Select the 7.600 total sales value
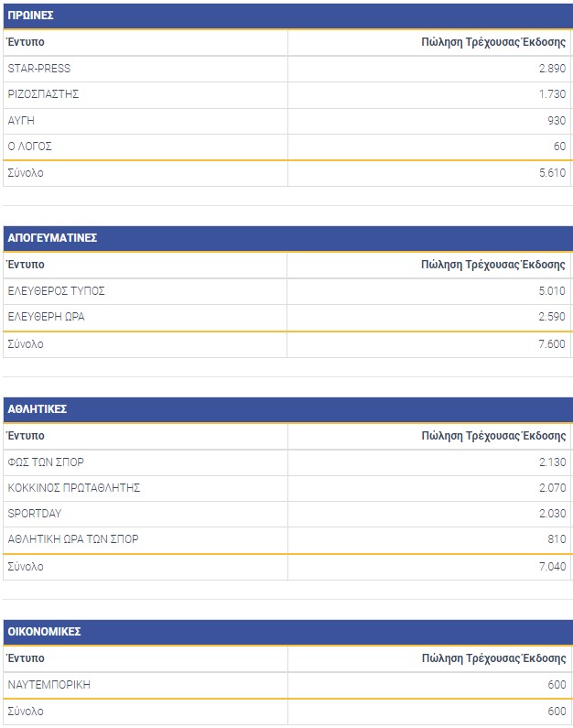Image resolution: width=573 pixels, height=728 pixels. pyautogui.click(x=551, y=344)
